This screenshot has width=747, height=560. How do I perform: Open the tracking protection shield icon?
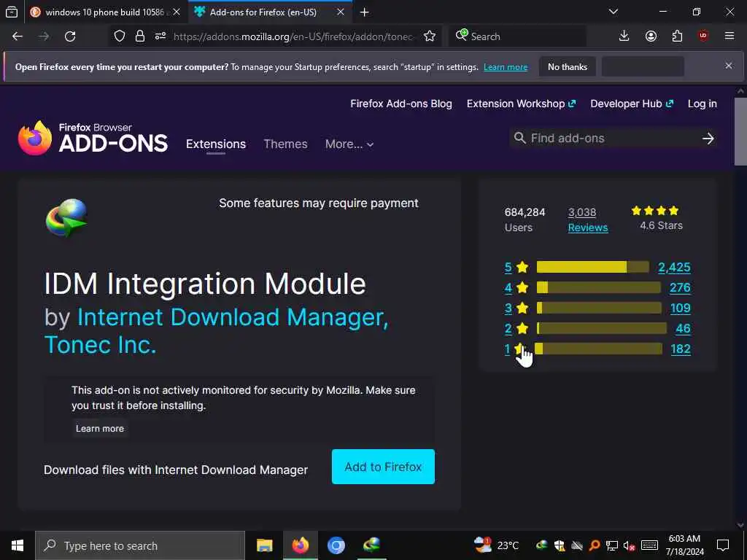click(x=120, y=36)
